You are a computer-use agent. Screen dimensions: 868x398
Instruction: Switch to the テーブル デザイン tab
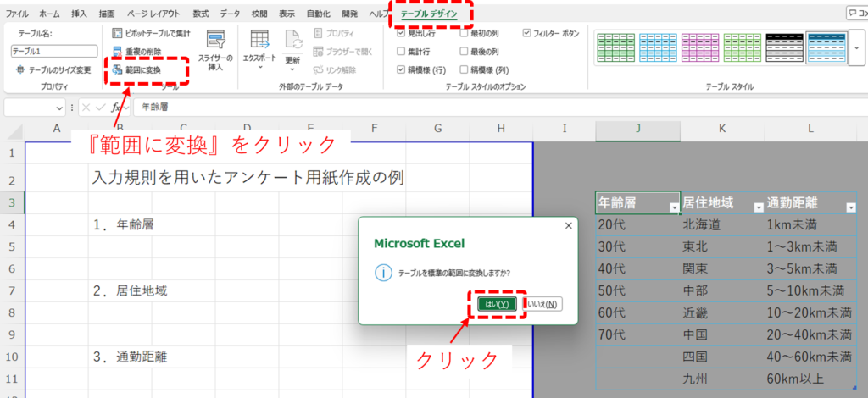click(x=430, y=14)
